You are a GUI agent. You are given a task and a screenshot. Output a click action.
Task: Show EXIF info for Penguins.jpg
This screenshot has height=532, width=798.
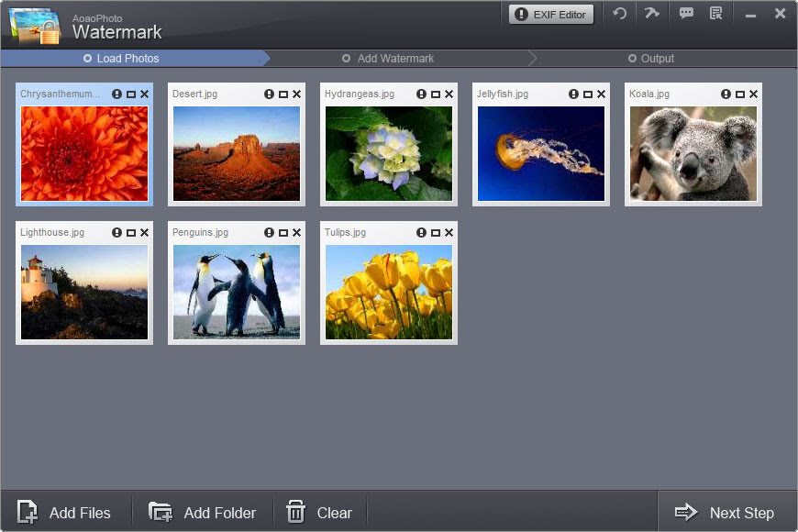pyautogui.click(x=270, y=233)
